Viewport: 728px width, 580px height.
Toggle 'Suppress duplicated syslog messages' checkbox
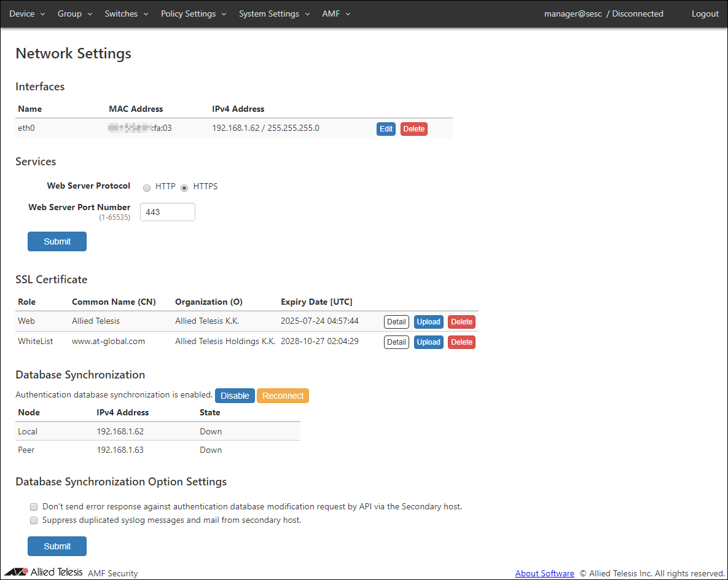coord(34,520)
